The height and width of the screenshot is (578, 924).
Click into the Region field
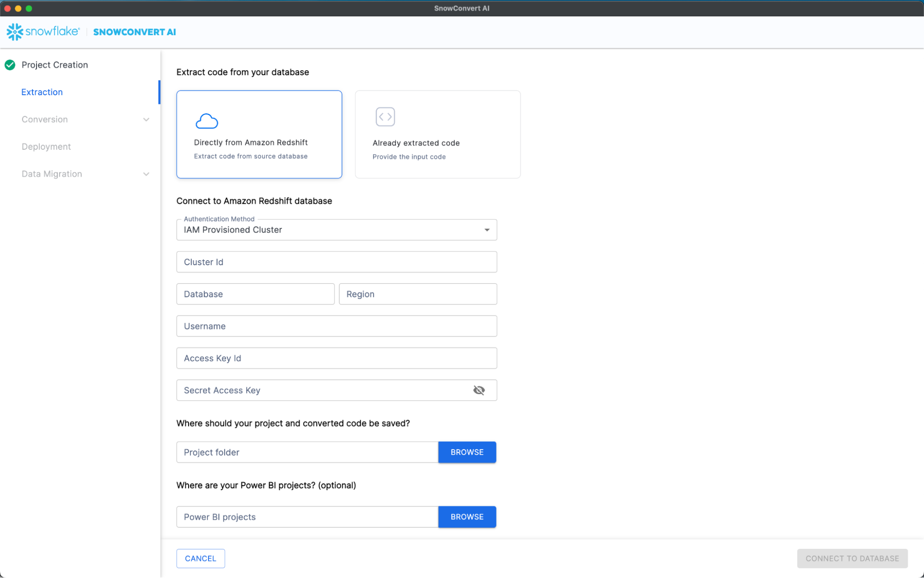(417, 294)
